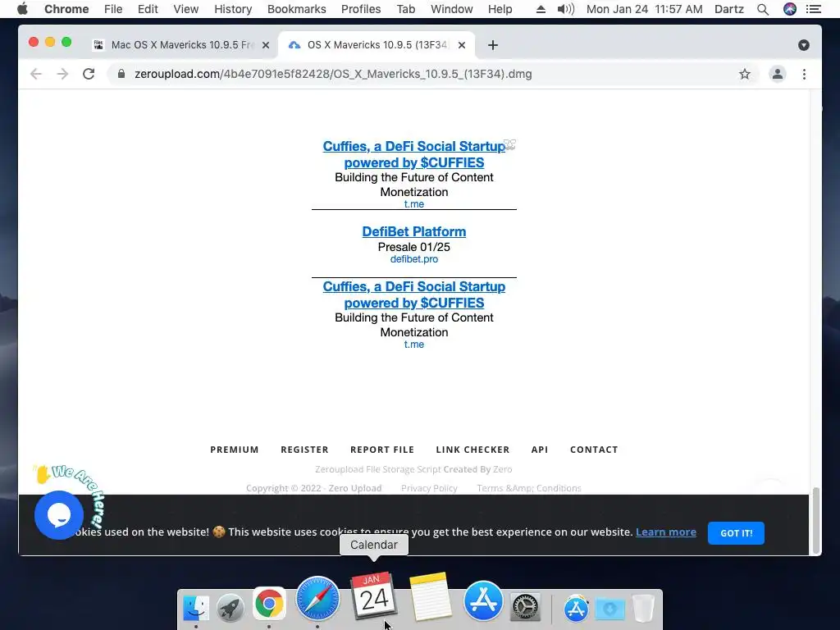Click the ad info icon beside first Cuffies ad
Image resolution: width=840 pixels, height=630 pixels.
(510, 144)
